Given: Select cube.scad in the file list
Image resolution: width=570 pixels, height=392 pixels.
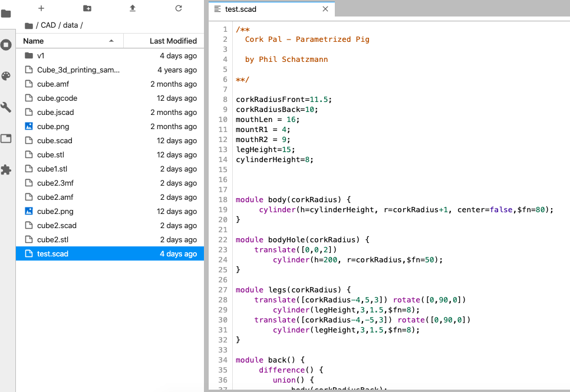Looking at the screenshot, I should point(110,141).
